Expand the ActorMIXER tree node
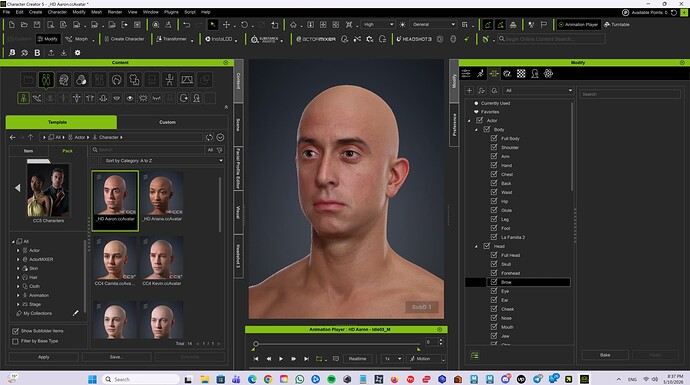The width and height of the screenshot is (690, 385). [x=18, y=259]
